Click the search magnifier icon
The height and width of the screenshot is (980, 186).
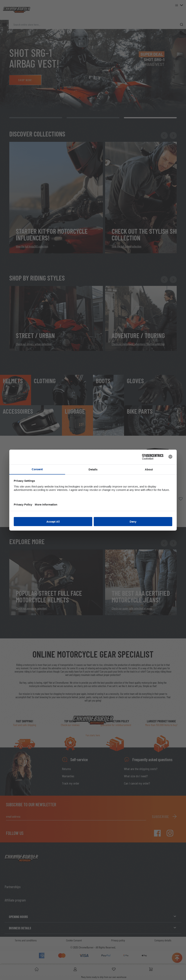point(181,25)
